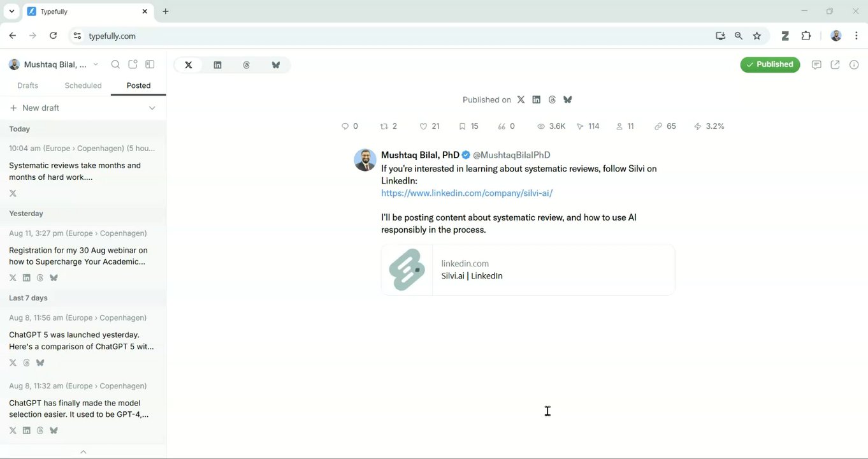The image size is (868, 459).
Task: Open the search icon in sidebar
Action: (x=115, y=64)
